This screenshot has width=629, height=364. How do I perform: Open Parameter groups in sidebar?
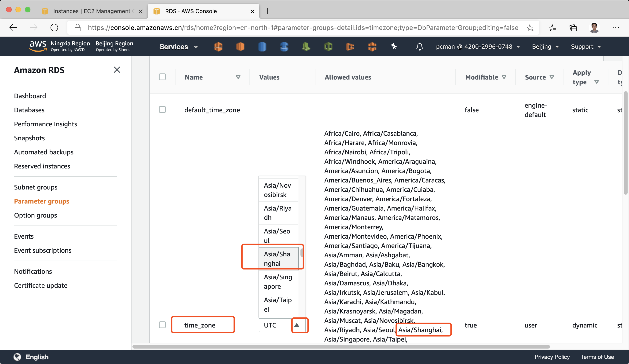(41, 201)
